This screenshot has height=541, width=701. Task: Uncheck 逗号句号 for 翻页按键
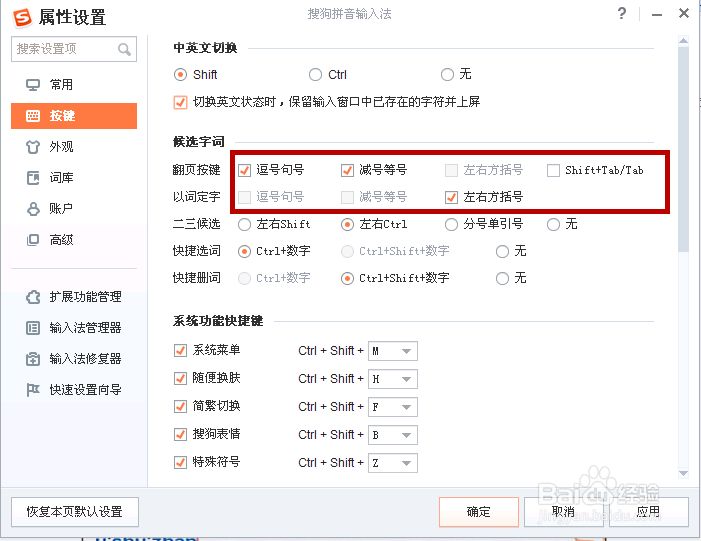point(245,170)
